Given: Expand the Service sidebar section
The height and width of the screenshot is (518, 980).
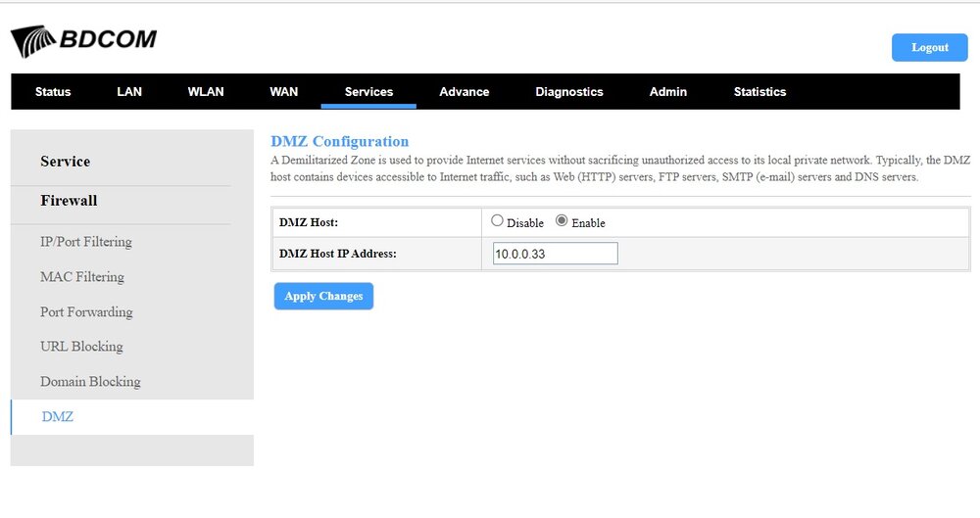Looking at the screenshot, I should (x=66, y=162).
